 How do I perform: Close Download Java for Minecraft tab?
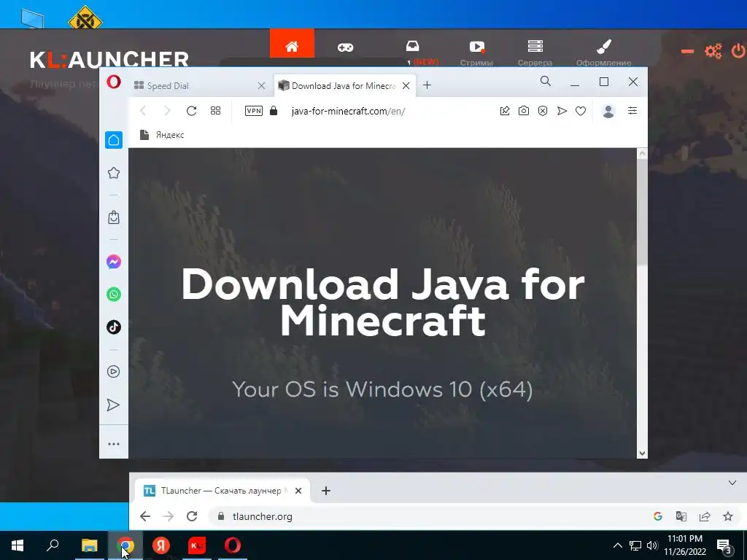(x=406, y=86)
